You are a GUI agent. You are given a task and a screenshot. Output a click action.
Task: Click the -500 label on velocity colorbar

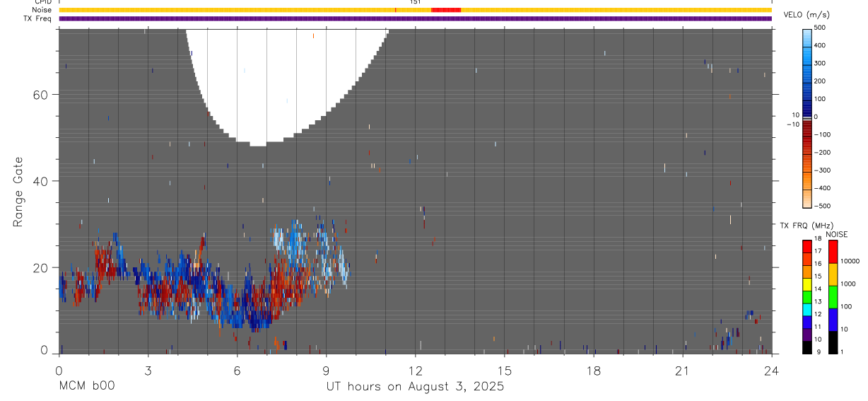click(821, 207)
